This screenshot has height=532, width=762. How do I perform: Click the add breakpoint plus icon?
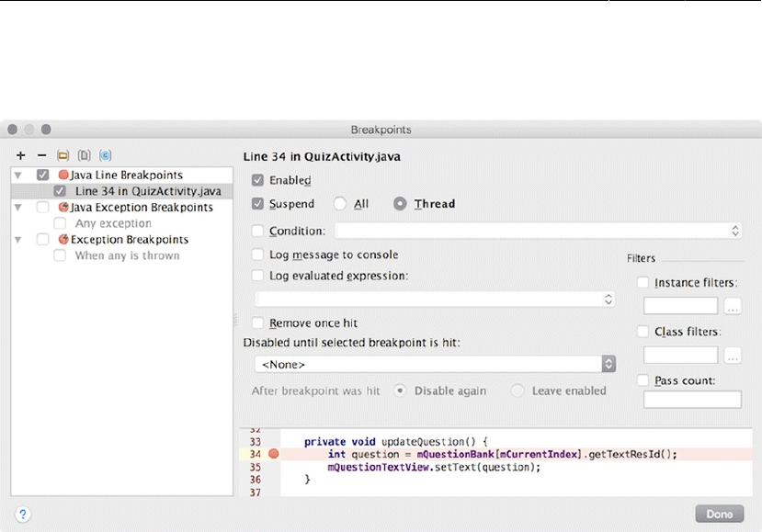point(21,156)
